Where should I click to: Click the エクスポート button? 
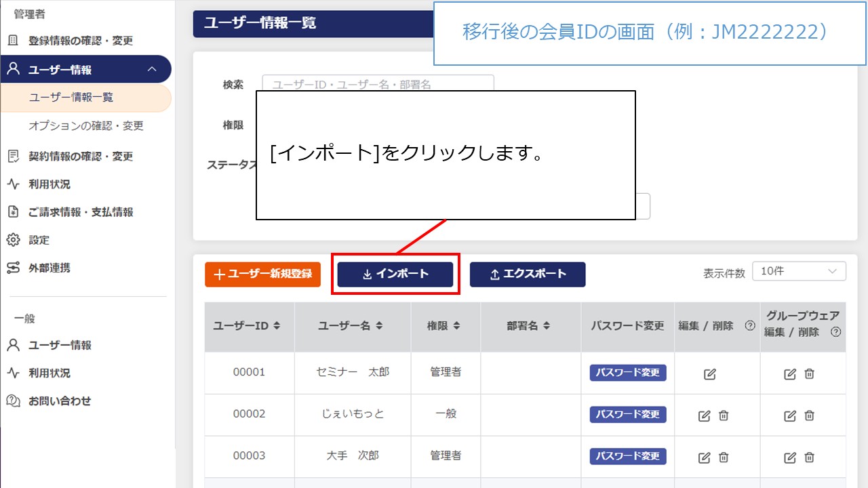(x=528, y=274)
